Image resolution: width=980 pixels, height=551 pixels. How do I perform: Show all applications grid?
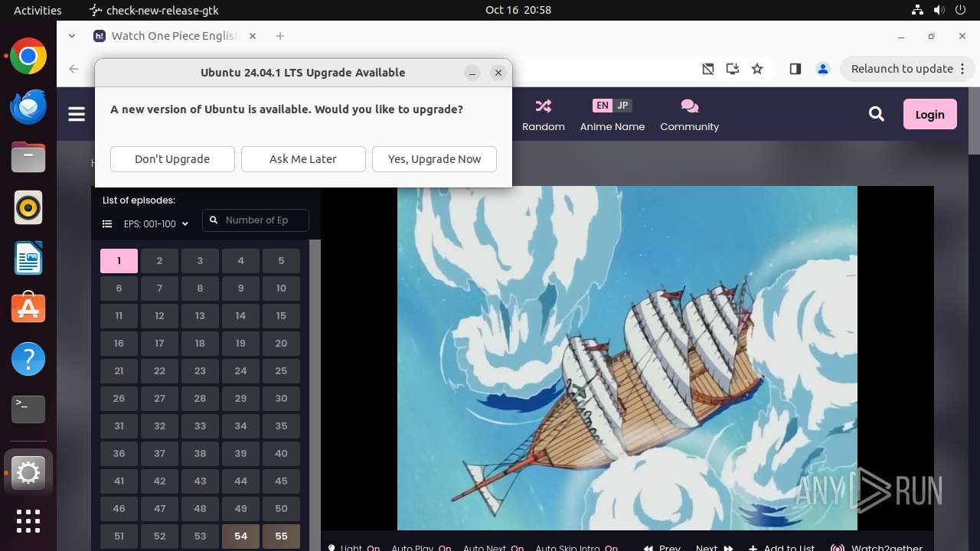coord(28,521)
